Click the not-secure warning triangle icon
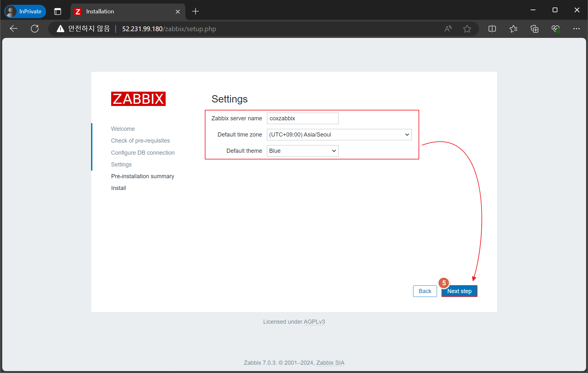This screenshot has width=588, height=373. pyautogui.click(x=60, y=29)
